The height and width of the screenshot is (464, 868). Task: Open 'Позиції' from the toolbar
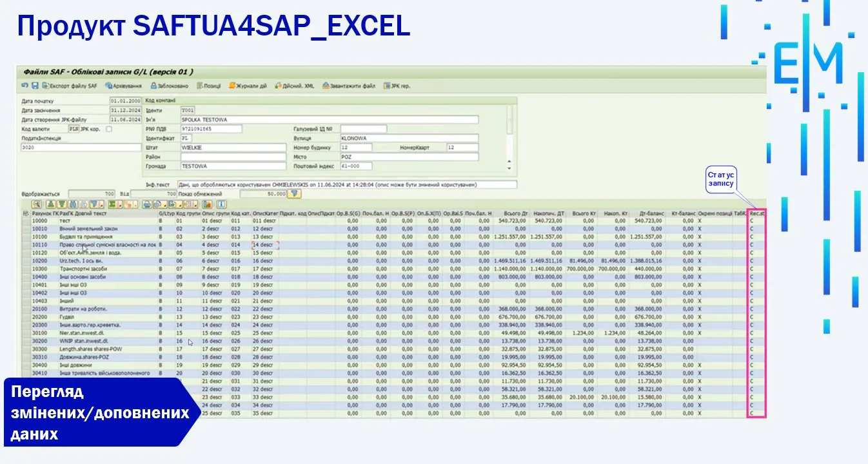click(209, 86)
